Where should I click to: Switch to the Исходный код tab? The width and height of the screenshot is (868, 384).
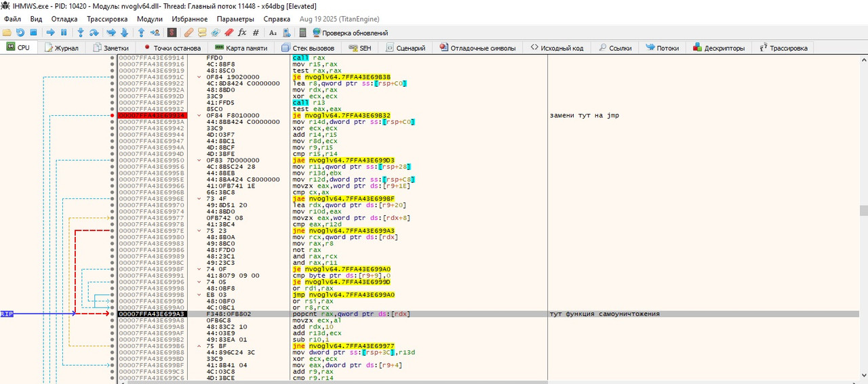coord(557,48)
